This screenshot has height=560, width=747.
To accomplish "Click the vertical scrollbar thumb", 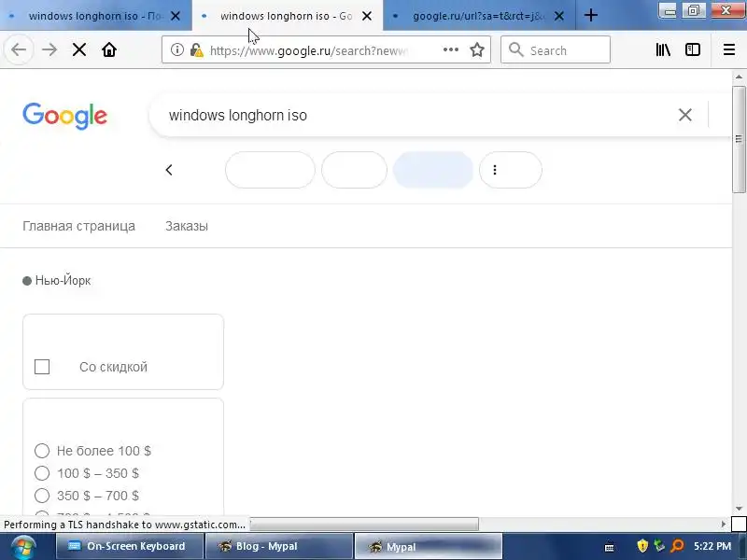I will [x=739, y=139].
